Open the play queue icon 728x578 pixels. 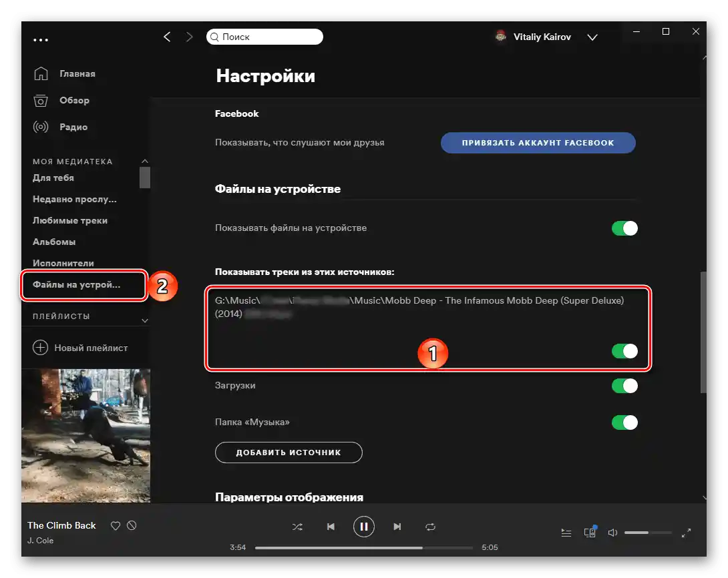click(x=566, y=532)
